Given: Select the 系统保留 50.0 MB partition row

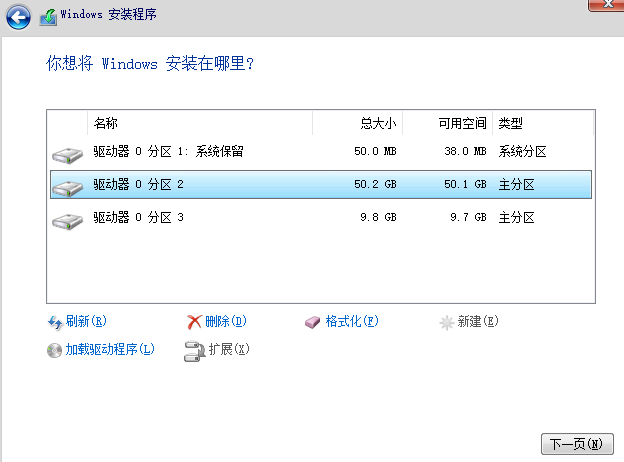Looking at the screenshot, I should 320,152.
